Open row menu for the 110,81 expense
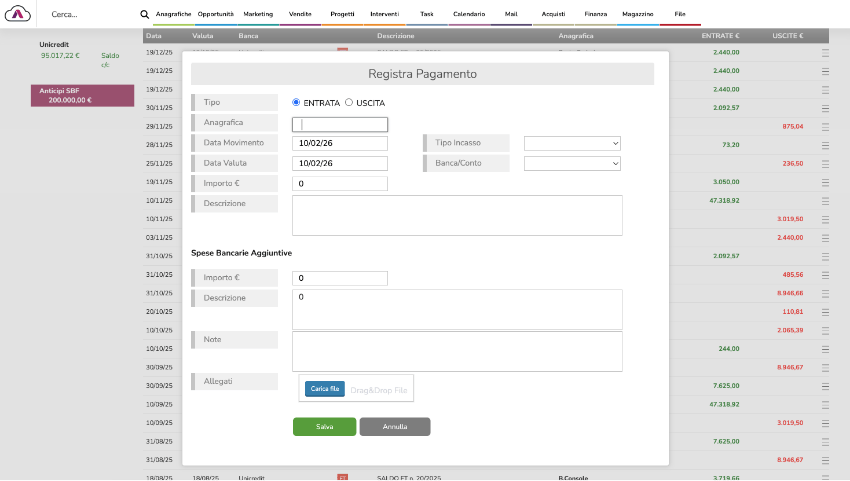Viewport: 850px width, 481px height. tap(825, 312)
